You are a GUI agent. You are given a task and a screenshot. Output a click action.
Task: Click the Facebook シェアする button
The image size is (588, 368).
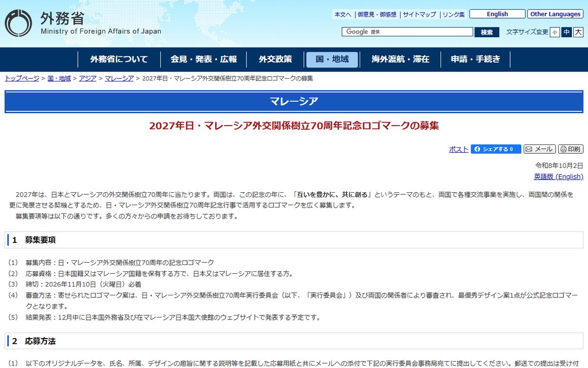[496, 149]
